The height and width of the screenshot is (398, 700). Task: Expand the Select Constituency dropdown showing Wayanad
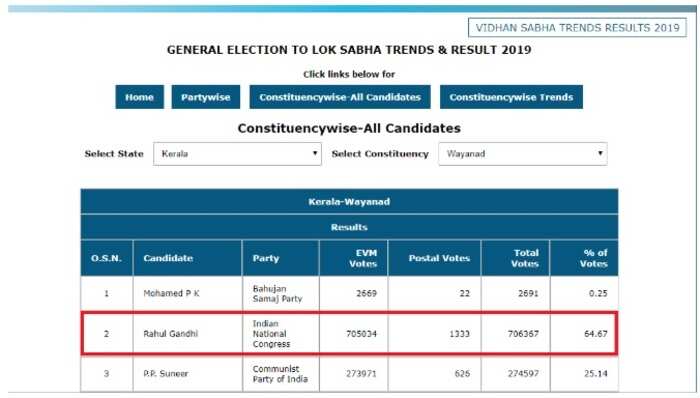pos(523,154)
